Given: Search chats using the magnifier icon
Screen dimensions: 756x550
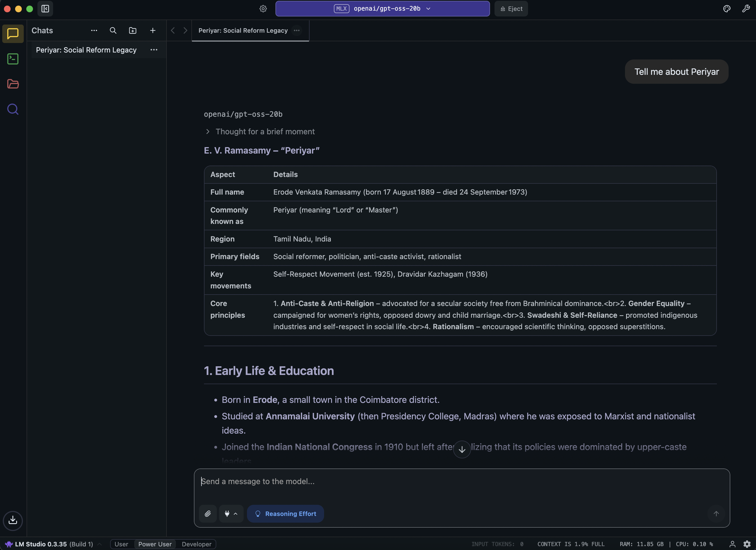Looking at the screenshot, I should point(113,31).
